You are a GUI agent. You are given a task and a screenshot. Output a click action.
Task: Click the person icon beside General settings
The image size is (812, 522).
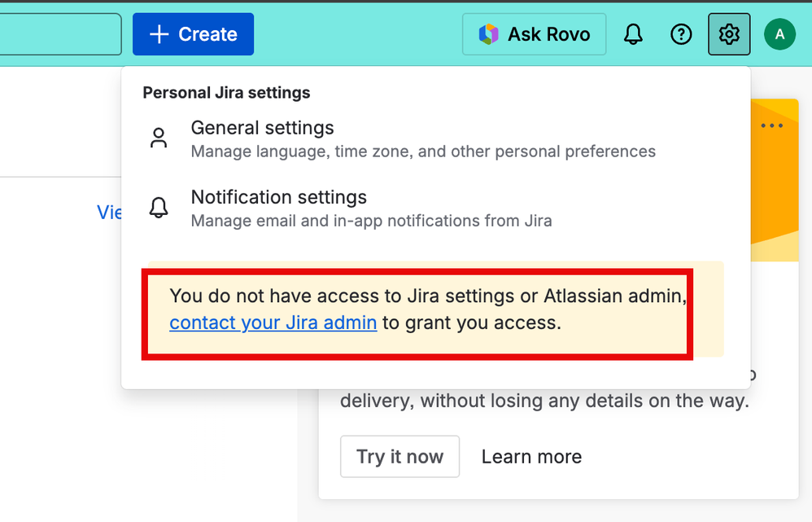[159, 138]
